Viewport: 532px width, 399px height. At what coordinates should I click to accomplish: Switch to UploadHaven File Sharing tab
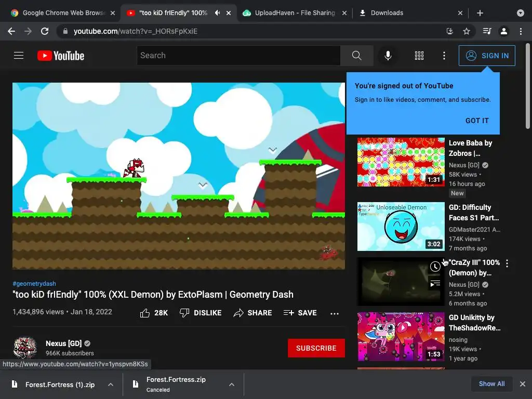(x=295, y=13)
